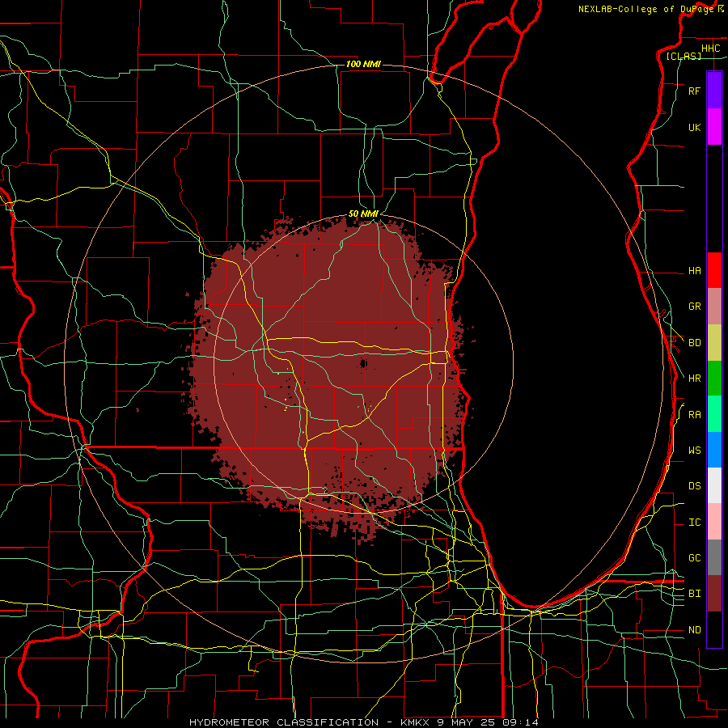Click the UK legend label
This screenshot has width=728, height=728.
694,128
